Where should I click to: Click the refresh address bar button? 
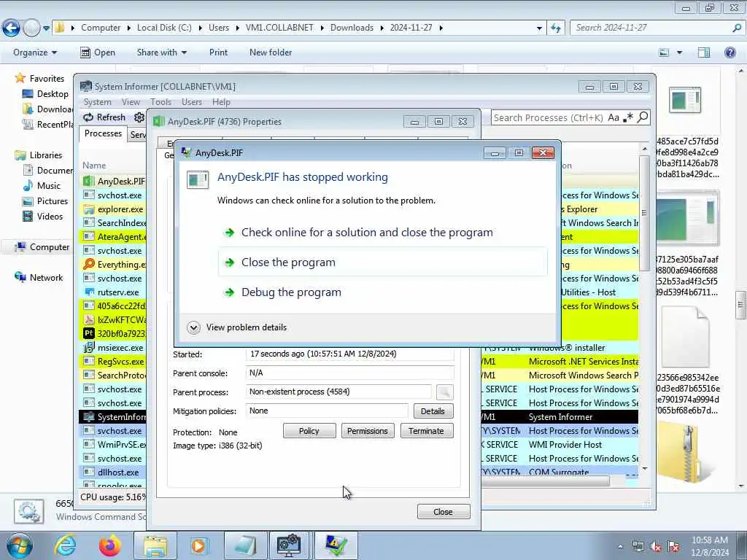pos(555,28)
